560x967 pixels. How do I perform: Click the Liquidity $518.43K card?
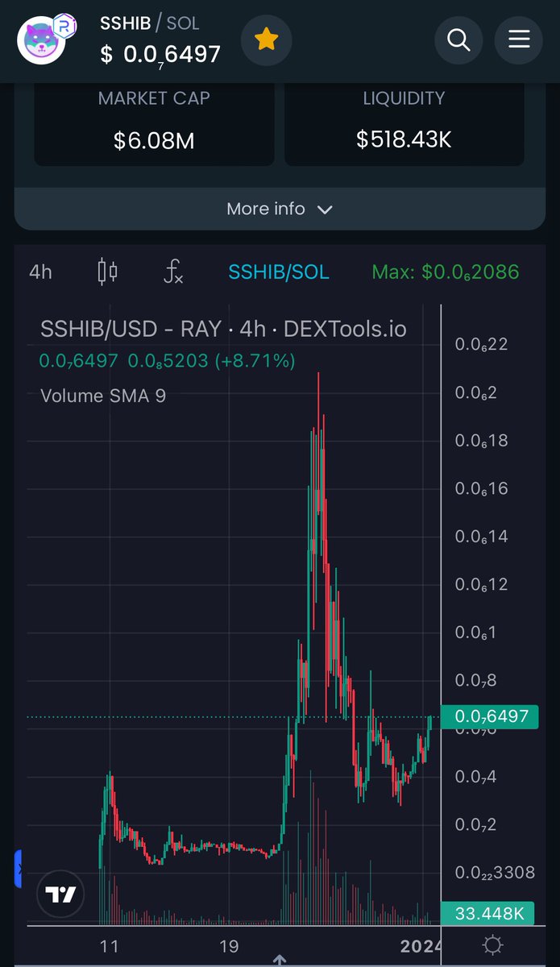tap(404, 123)
